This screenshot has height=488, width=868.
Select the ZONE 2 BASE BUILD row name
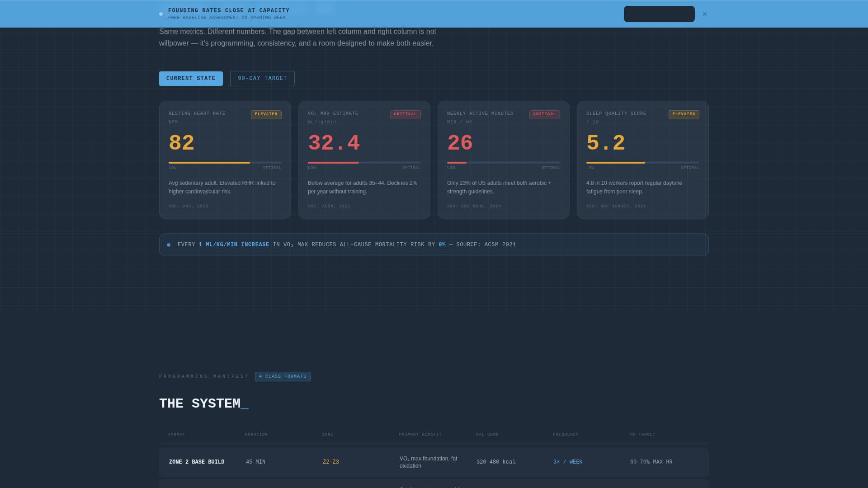tap(197, 462)
